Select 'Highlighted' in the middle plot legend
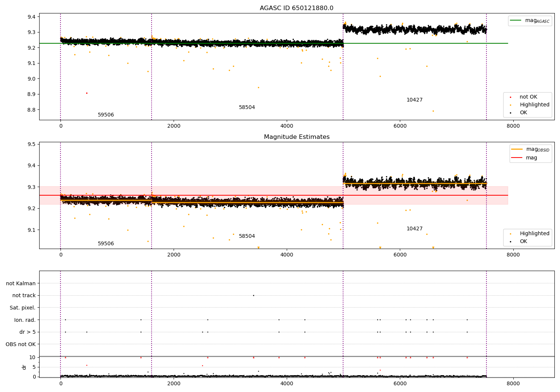 click(x=534, y=234)
